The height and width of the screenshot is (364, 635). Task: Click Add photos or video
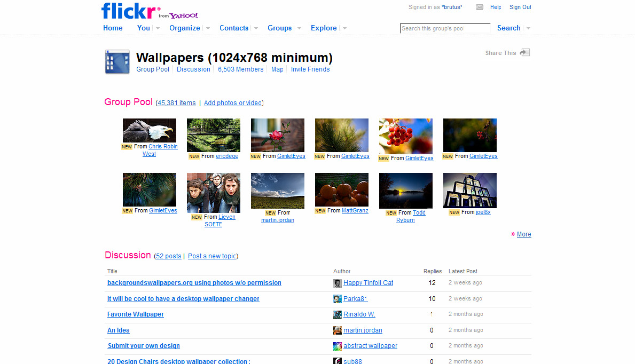233,103
